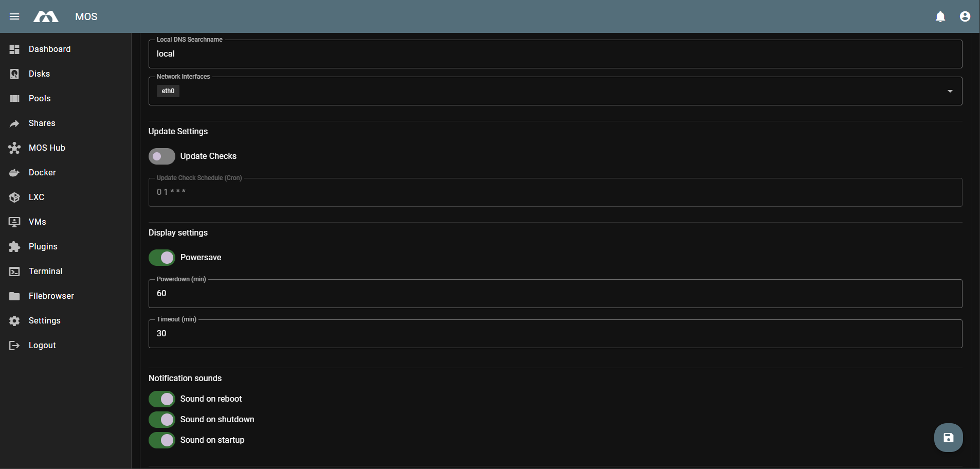
Task: Click the notifications bell icon
Action: (940, 16)
